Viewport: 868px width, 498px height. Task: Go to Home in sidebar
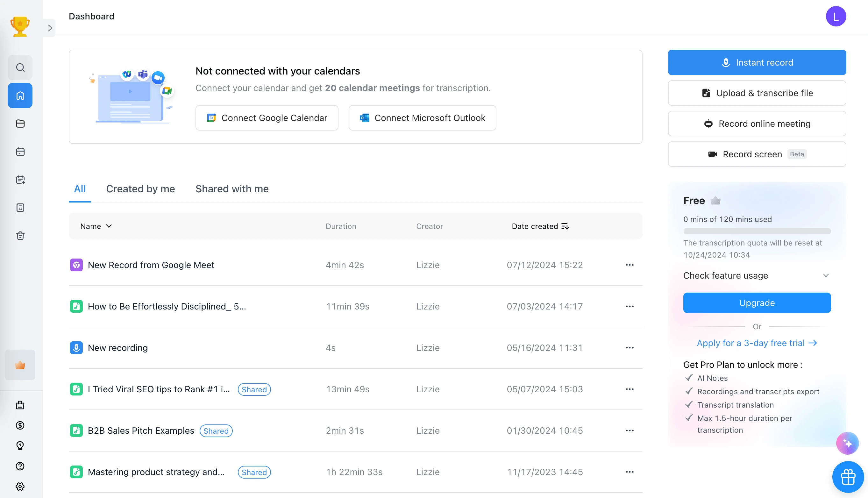tap(20, 96)
